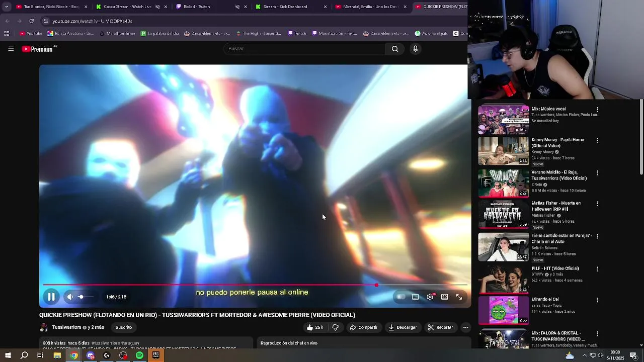Open Monetización Twitch bookmark
The width and height of the screenshot is (644, 362).
[x=335, y=34]
